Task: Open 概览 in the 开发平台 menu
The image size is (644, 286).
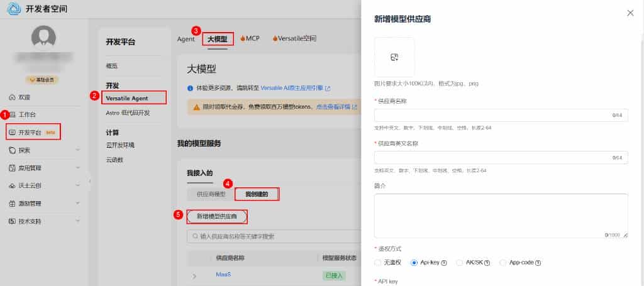Action: coord(112,66)
